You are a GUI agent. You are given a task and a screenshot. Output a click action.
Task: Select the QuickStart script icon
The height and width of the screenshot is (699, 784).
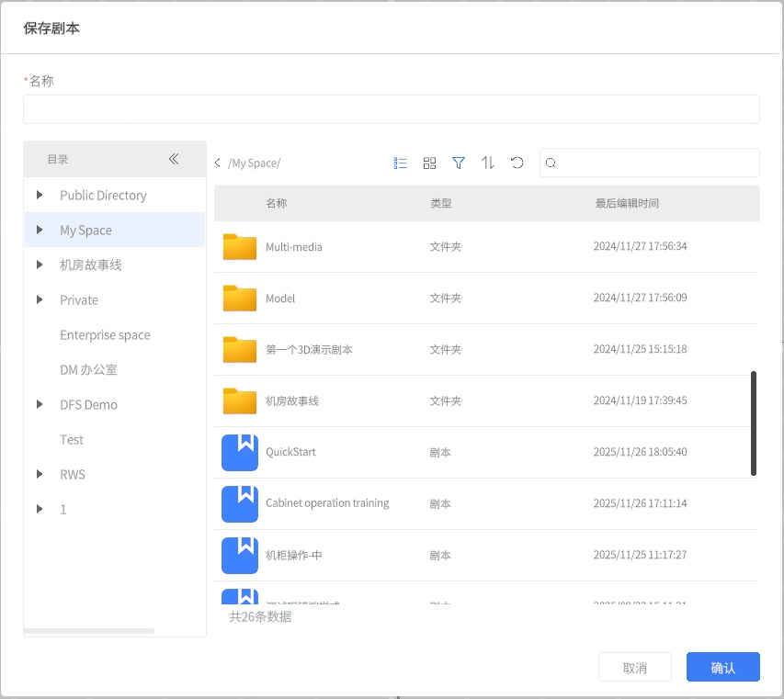click(240, 453)
